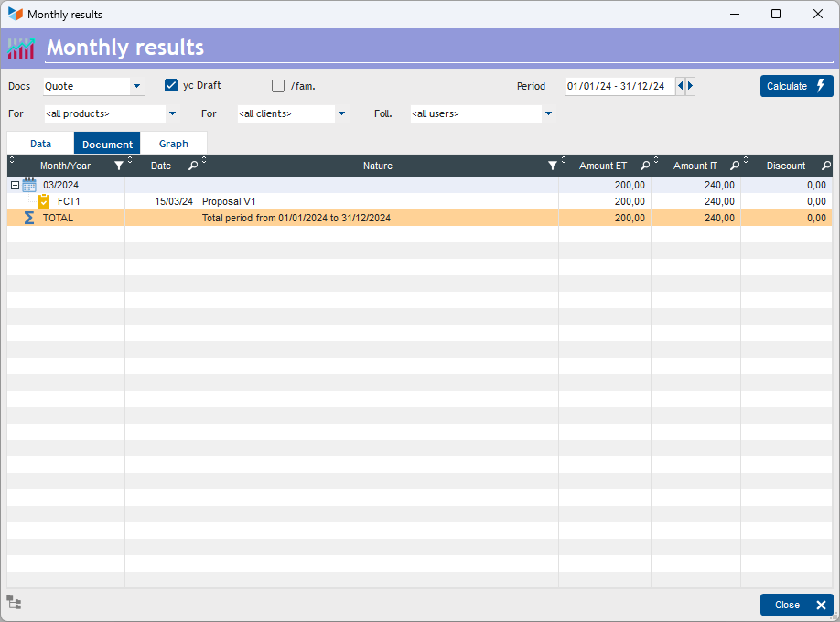Collapse the 03/2024 month group

pos(15,185)
